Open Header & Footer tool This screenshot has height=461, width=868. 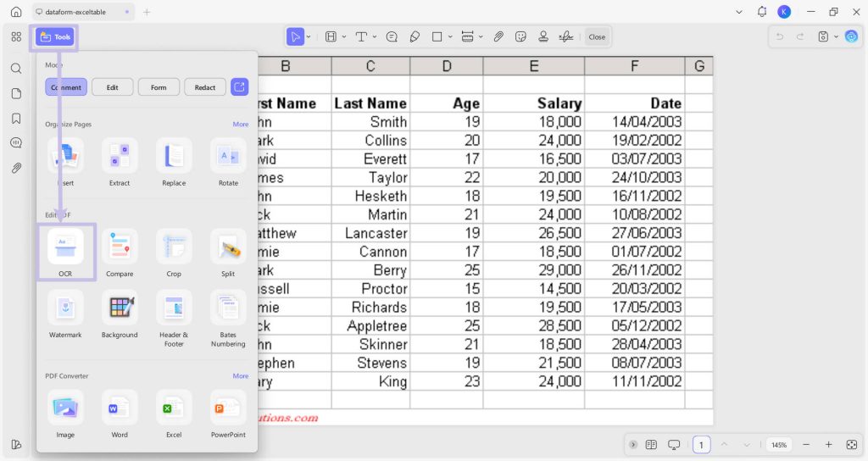point(174,319)
